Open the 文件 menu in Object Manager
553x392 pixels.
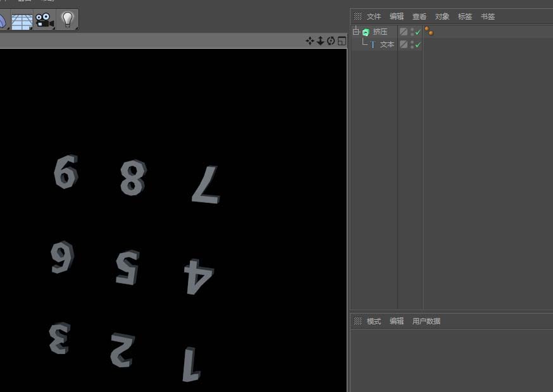click(374, 16)
